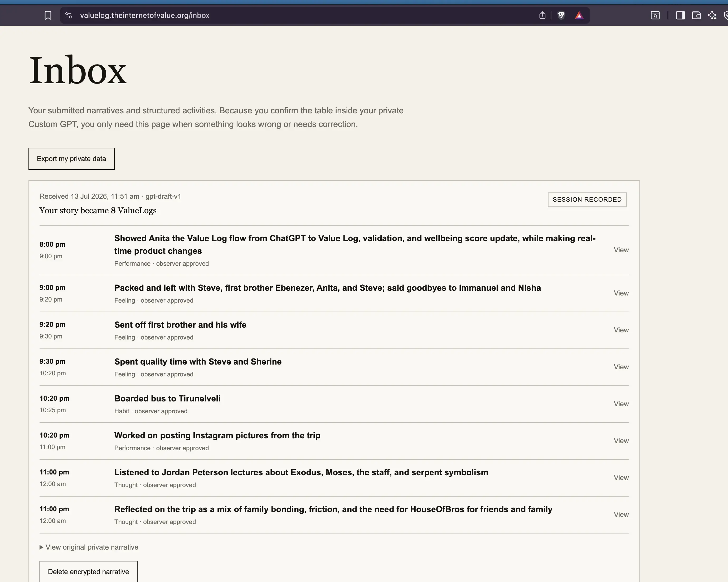Open site settings icon beside URL
This screenshot has width=728, height=582.
pyautogui.click(x=69, y=16)
